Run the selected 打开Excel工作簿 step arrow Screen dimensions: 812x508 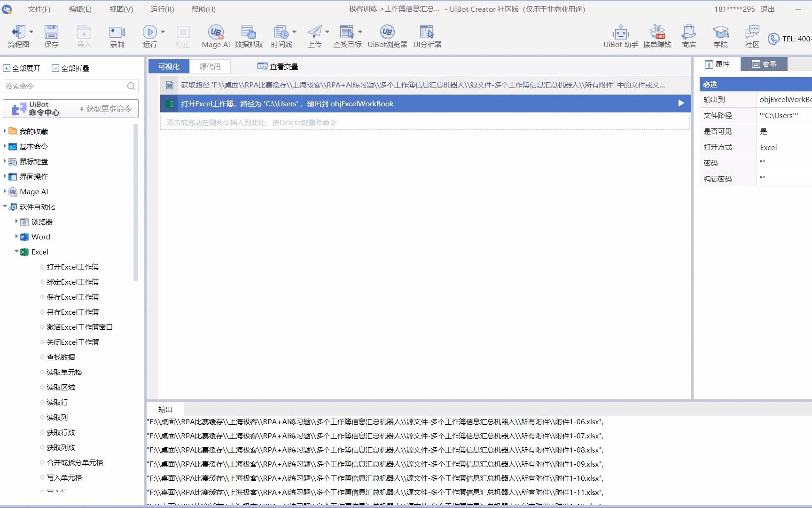click(681, 103)
